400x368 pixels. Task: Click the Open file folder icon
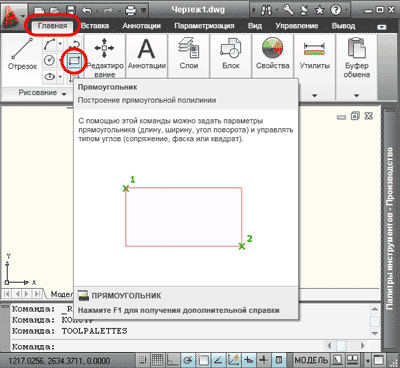pyautogui.click(x=55, y=11)
